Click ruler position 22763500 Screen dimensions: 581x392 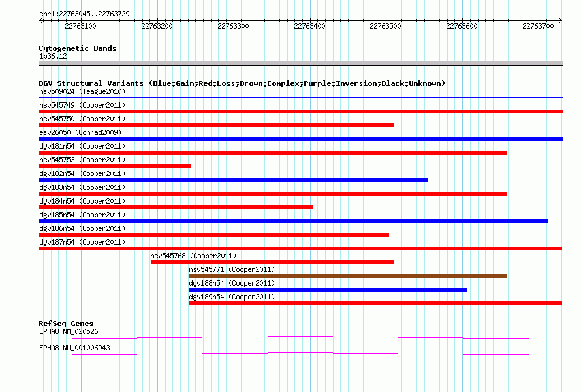pos(385,26)
